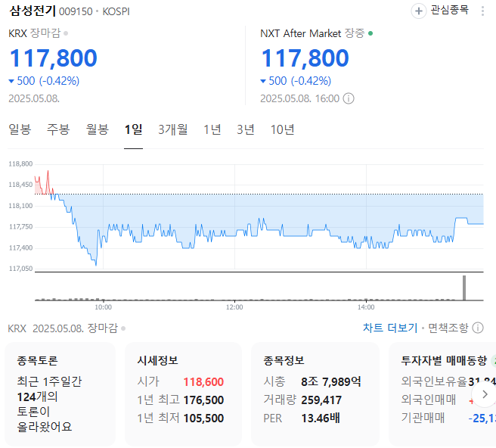Click the chart's lowest price dip near 10:00
496x448 pixels.
tap(96, 263)
